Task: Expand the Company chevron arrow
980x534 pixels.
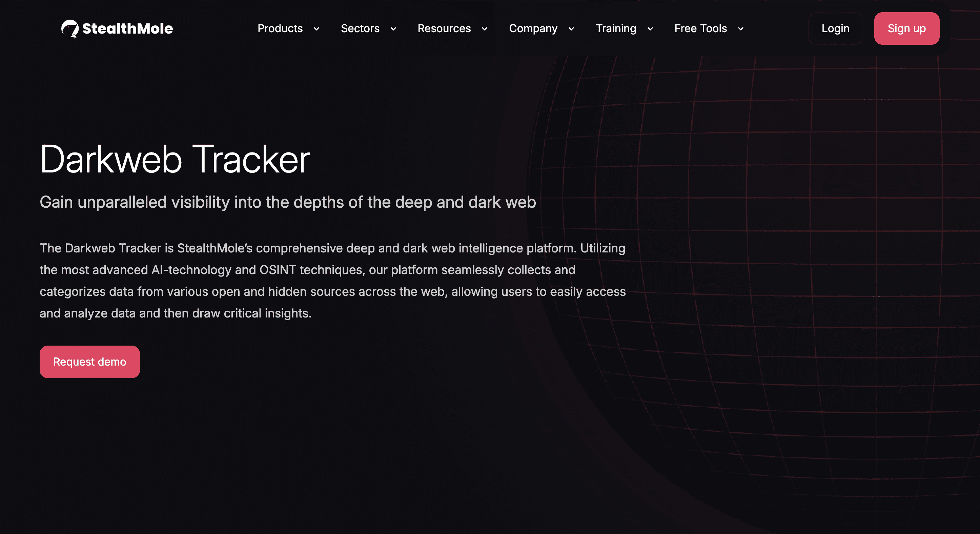Action: (571, 29)
